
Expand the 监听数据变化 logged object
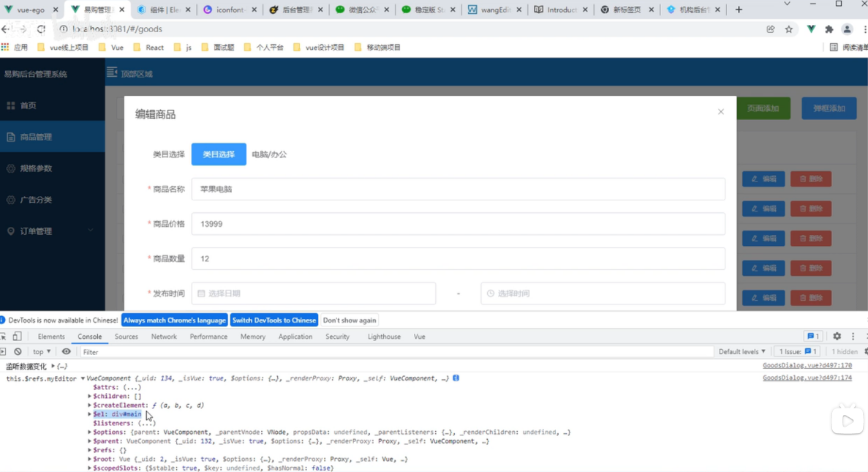coord(53,366)
